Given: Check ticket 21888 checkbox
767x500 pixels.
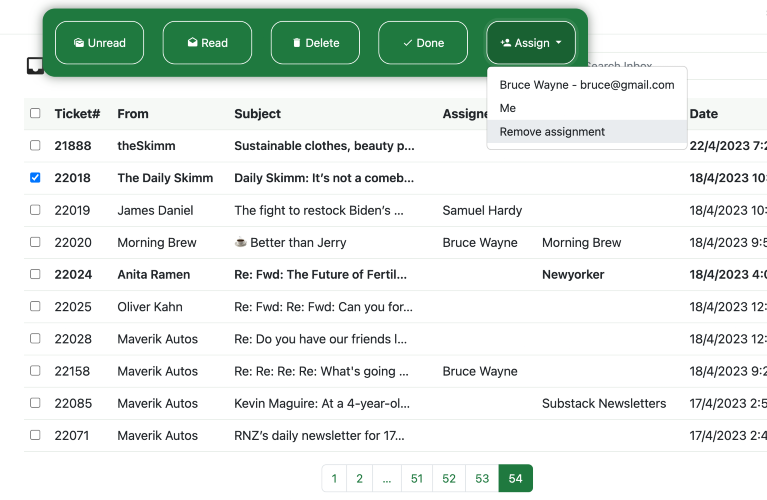Looking at the screenshot, I should pos(35,145).
